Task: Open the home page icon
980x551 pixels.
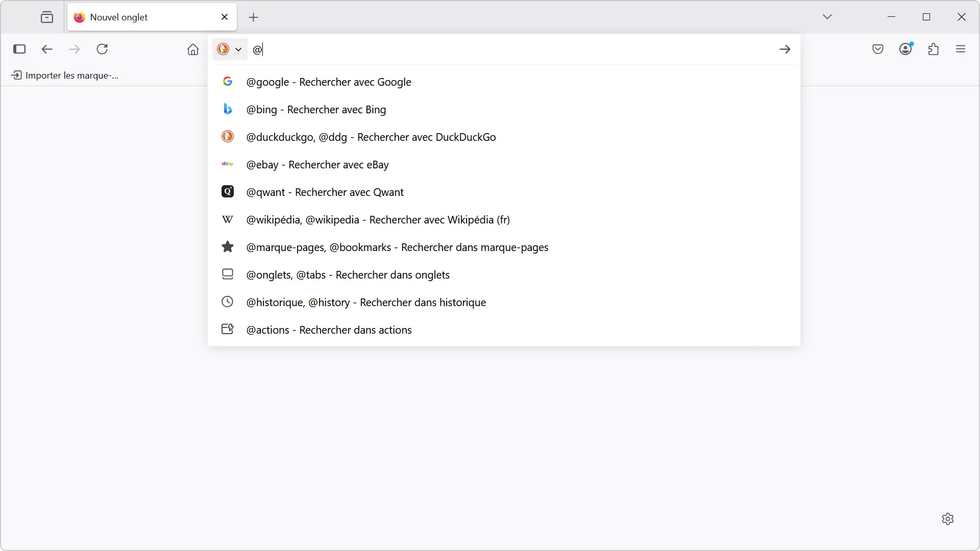Action: click(193, 49)
